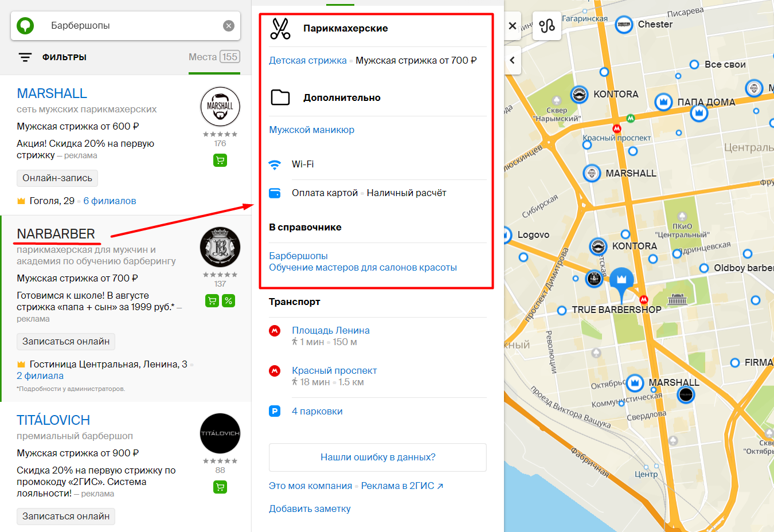
Task: Click the Wi-Fi icon
Action: (275, 165)
